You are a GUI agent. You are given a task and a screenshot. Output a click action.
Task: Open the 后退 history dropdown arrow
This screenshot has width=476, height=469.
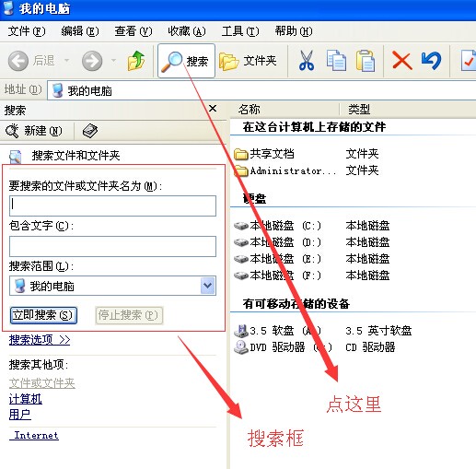click(x=66, y=61)
